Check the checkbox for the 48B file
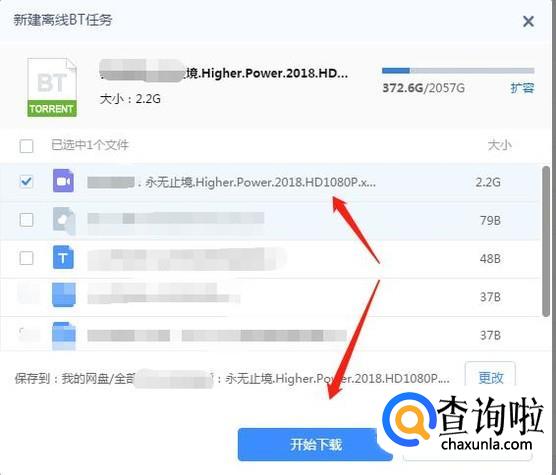Image resolution: width=556 pixels, height=475 pixels. pos(27,258)
